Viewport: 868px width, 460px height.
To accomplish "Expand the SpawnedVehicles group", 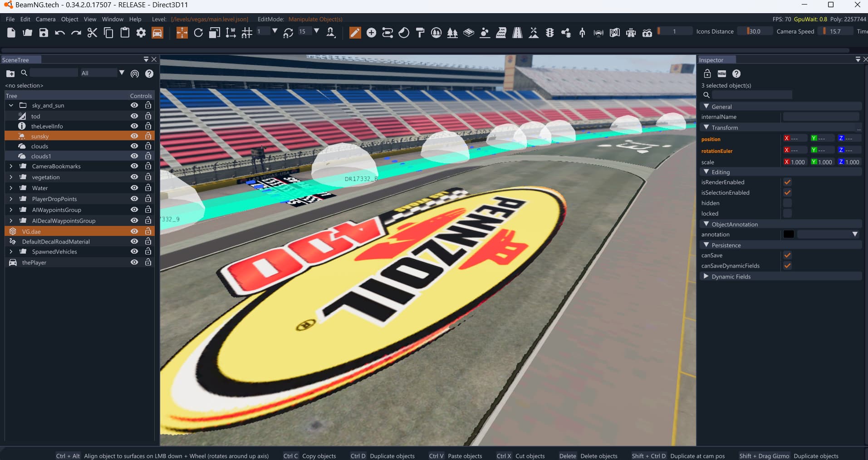I will pyautogui.click(x=11, y=252).
